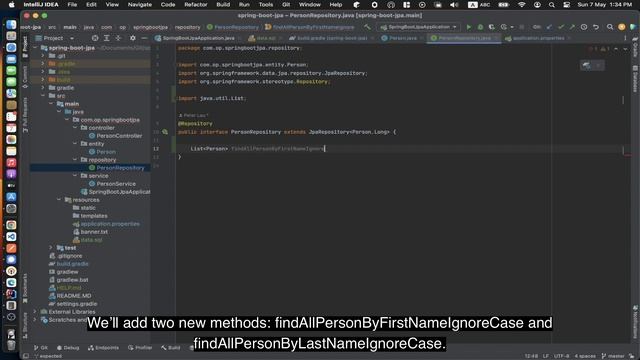
Task: Open the File menu
Action: tap(72, 4)
